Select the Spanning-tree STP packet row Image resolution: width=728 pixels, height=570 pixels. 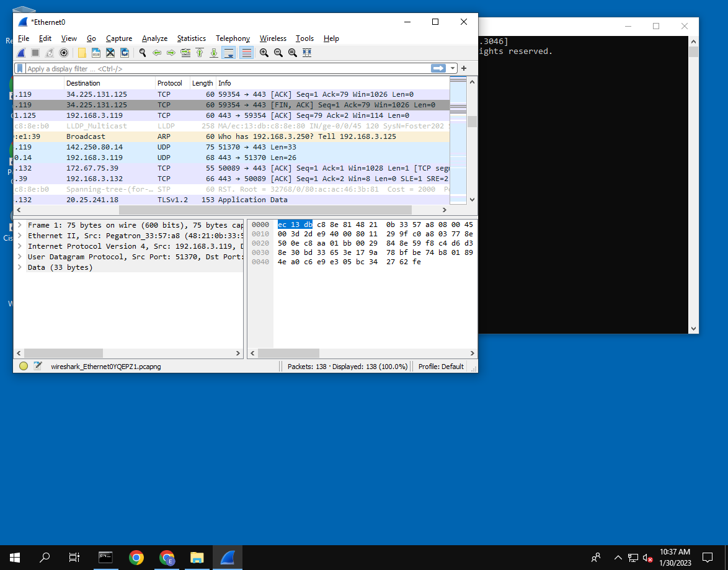232,190
